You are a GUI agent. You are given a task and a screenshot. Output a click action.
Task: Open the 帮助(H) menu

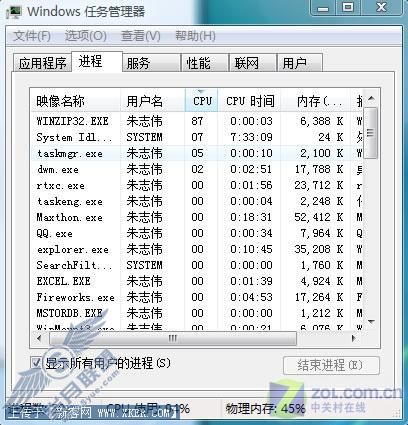(195, 36)
